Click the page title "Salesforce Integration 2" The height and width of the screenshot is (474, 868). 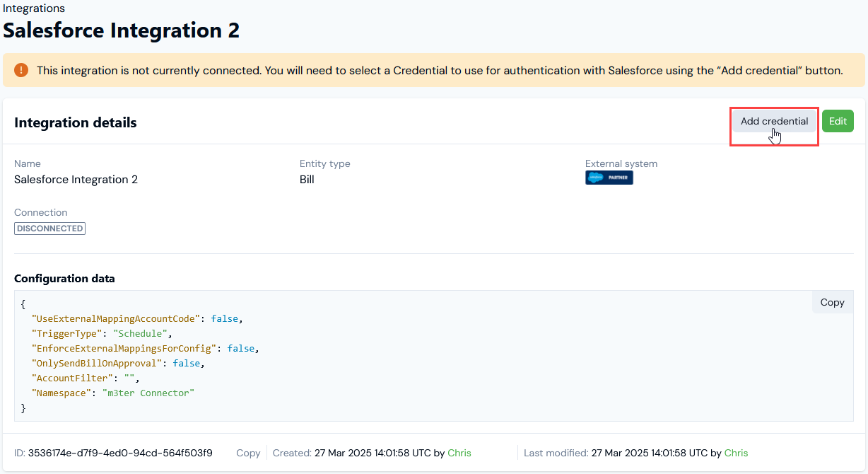point(122,30)
